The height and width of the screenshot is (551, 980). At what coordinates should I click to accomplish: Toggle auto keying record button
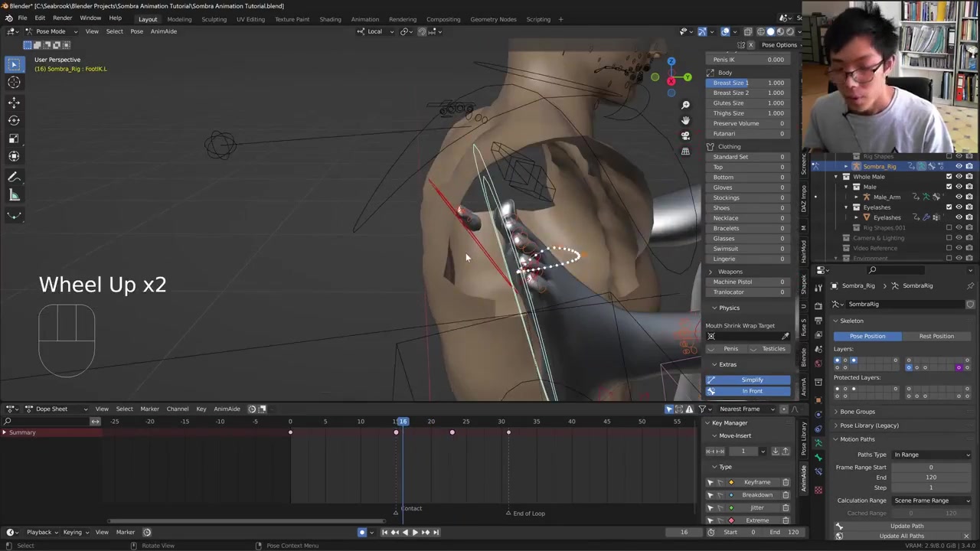tap(362, 533)
